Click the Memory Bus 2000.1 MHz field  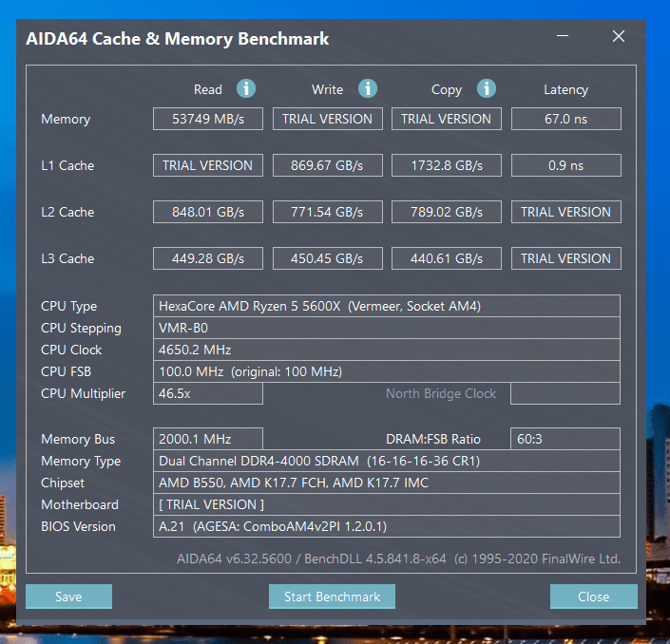pos(208,439)
